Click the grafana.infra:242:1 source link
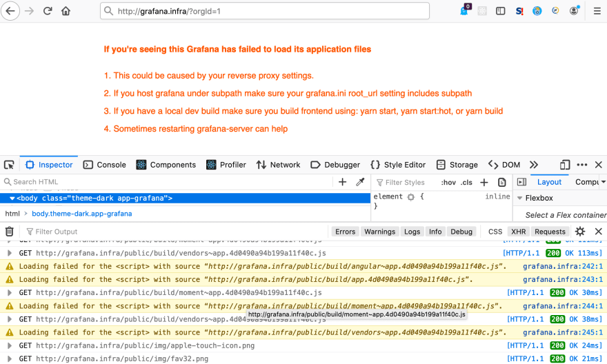Screen dimensions: 607x364 point(562,266)
